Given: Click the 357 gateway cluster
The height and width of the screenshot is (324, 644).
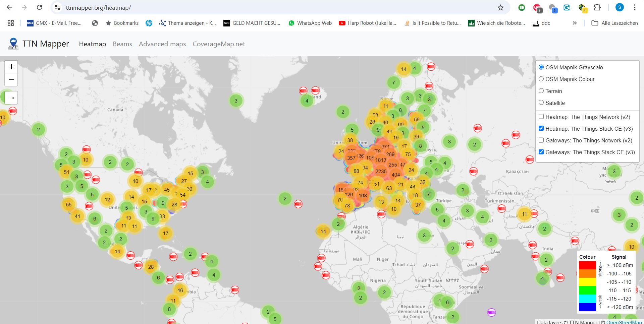Looking at the screenshot, I should click(x=351, y=158).
